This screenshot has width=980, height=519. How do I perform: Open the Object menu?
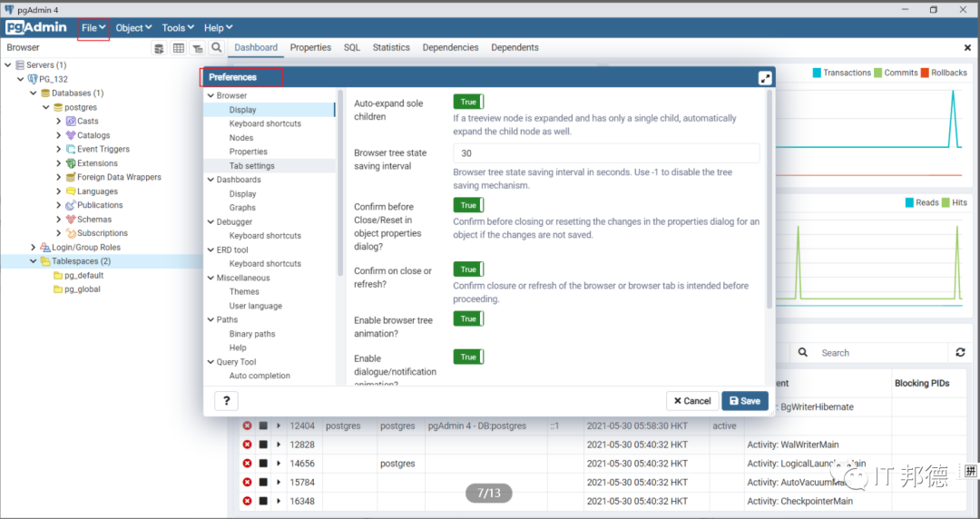pos(133,27)
